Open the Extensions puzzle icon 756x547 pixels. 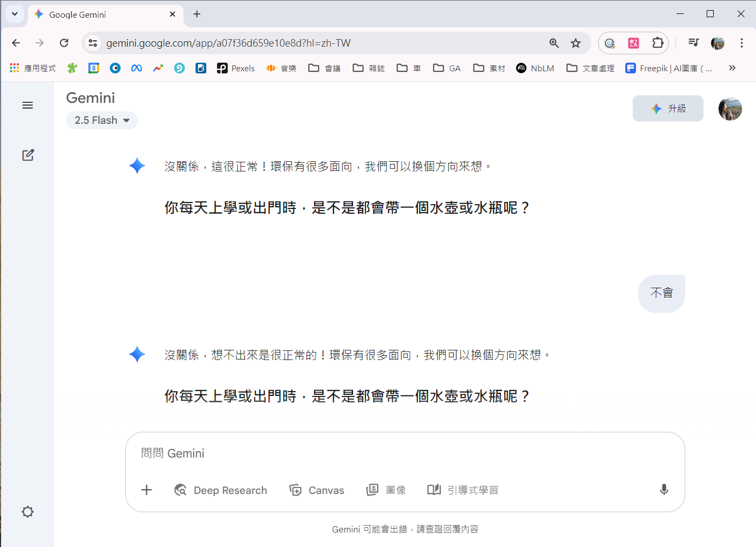(657, 43)
